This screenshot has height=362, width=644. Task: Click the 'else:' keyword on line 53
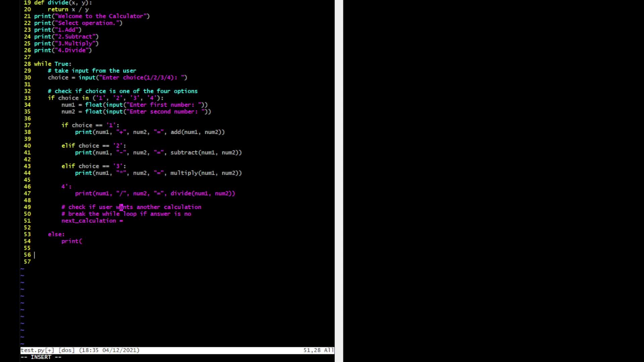(x=56, y=234)
